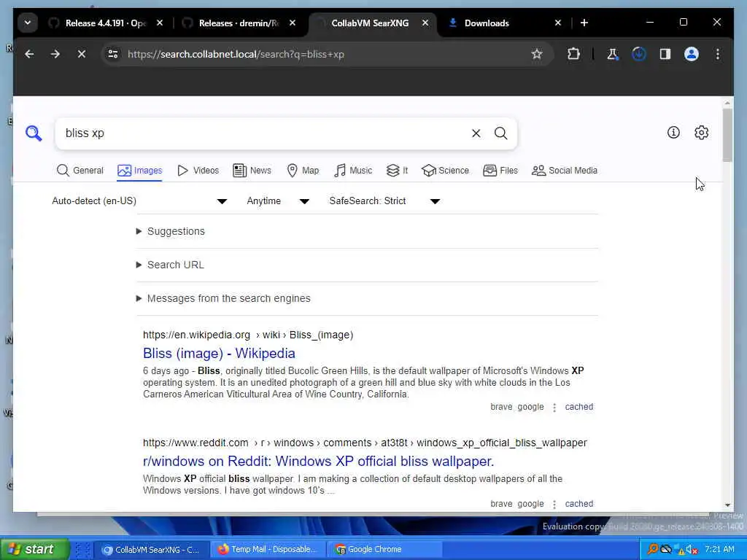
Task: Clear the search query text
Action: [x=476, y=133]
